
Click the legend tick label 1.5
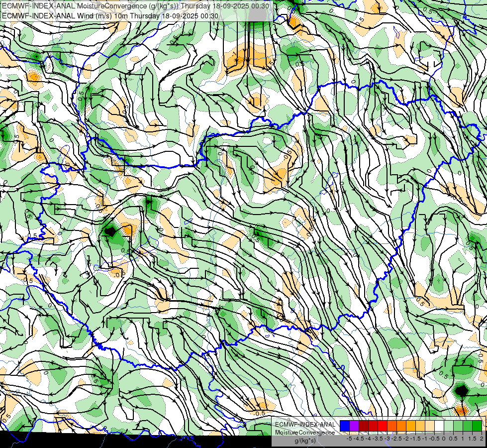(x=473, y=439)
